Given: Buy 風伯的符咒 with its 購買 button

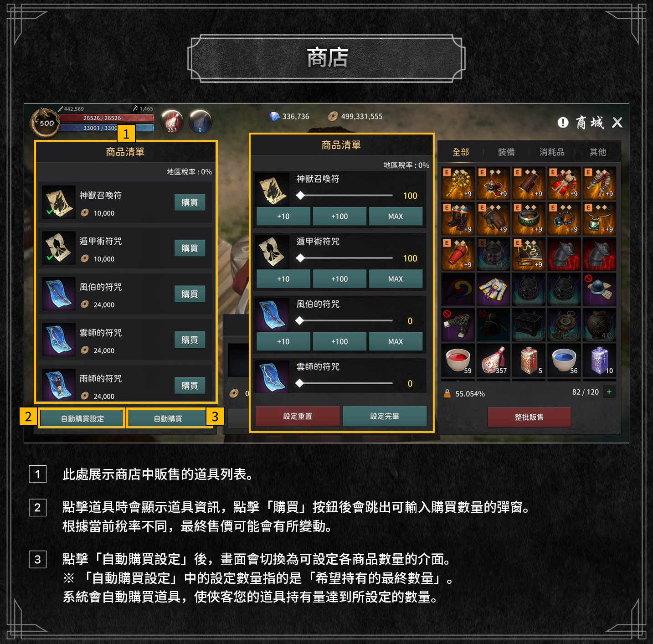Looking at the screenshot, I should pos(190,294).
